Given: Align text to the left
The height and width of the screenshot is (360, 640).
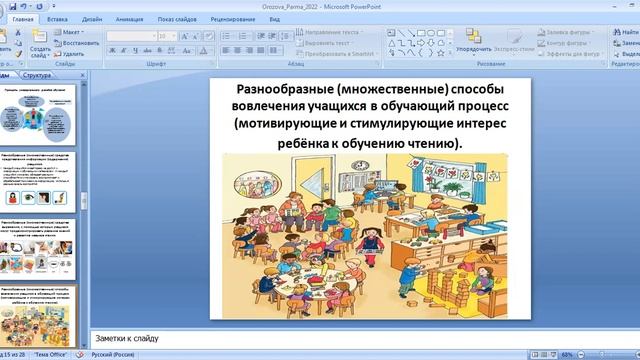Looking at the screenshot, I should [226, 51].
